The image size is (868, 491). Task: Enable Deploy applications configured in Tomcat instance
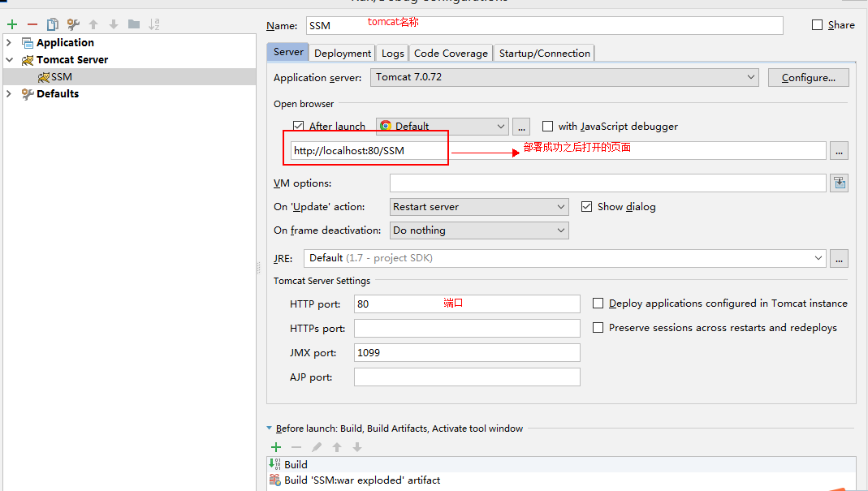pyautogui.click(x=598, y=304)
